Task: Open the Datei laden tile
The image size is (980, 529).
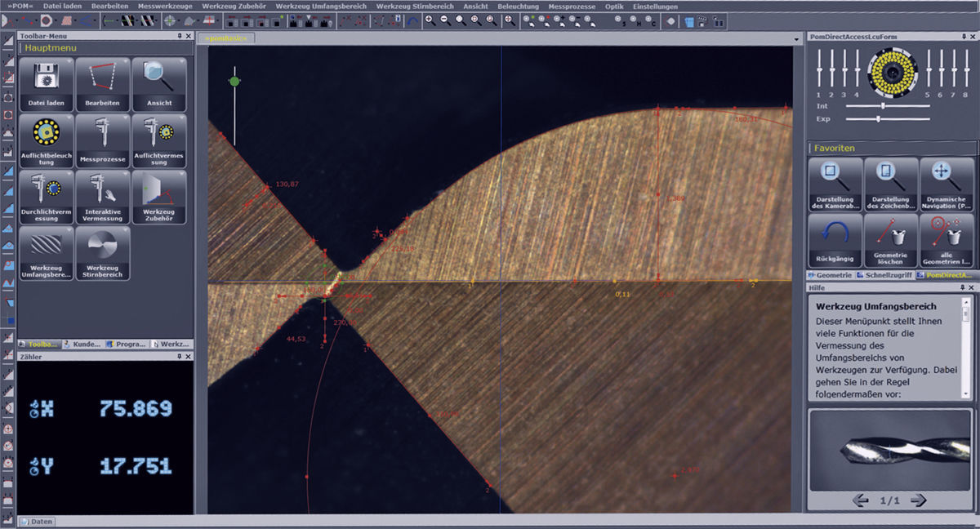Action: point(46,84)
